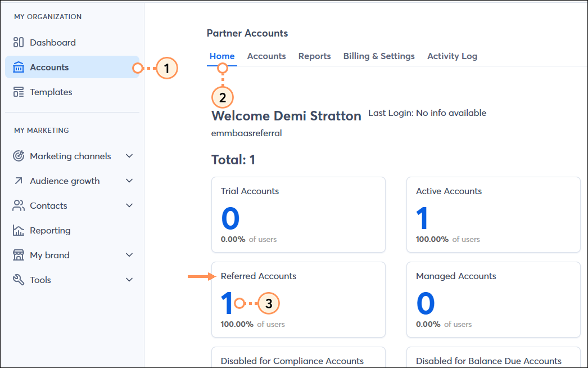
Task: Open Reporting in the sidebar
Action: click(50, 230)
